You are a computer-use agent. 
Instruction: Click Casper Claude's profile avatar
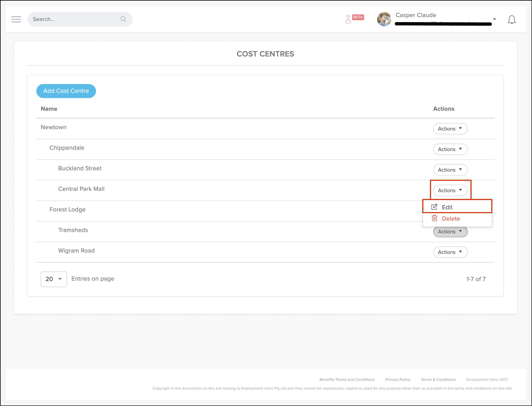pos(384,19)
